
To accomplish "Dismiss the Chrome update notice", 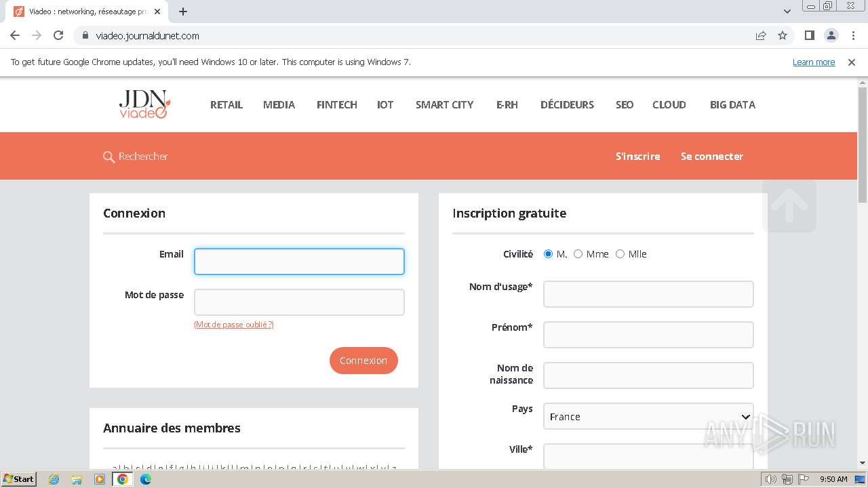I will [852, 62].
